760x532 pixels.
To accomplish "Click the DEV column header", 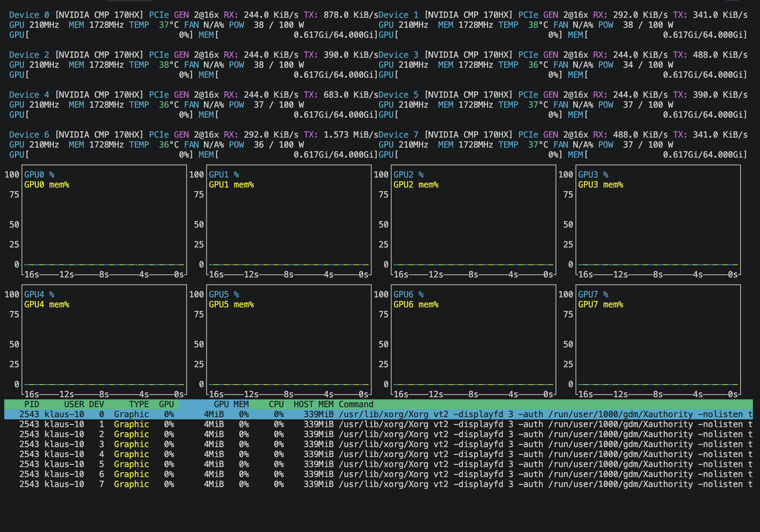I will [96, 404].
